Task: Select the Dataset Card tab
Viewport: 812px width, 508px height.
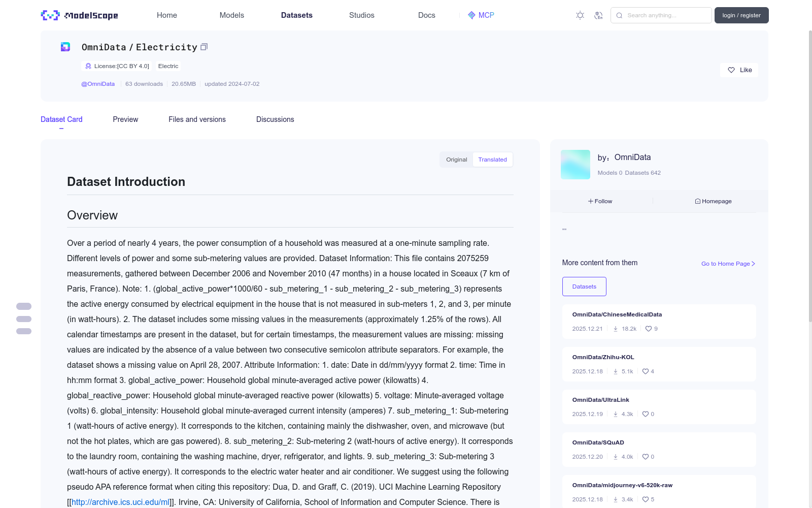Action: tap(61, 119)
